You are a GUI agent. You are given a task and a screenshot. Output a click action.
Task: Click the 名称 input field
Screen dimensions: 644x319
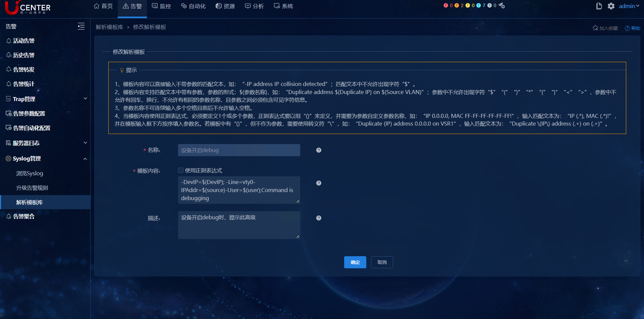[239, 150]
